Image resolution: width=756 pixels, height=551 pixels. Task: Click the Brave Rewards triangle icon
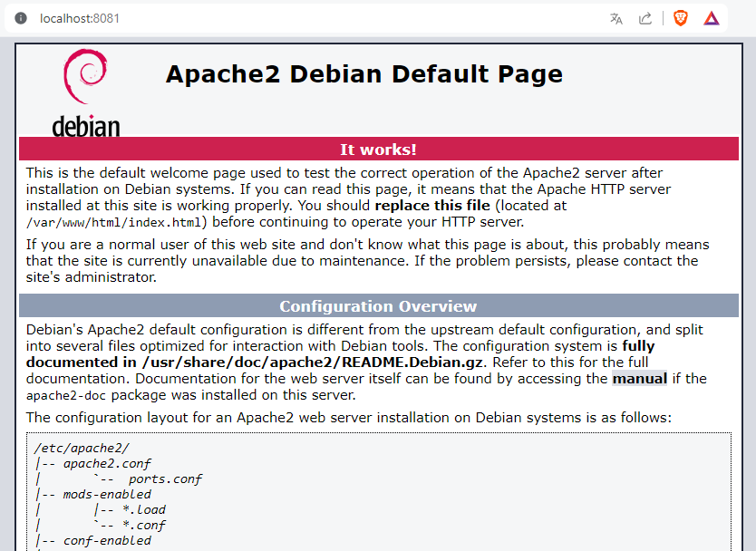(711, 18)
